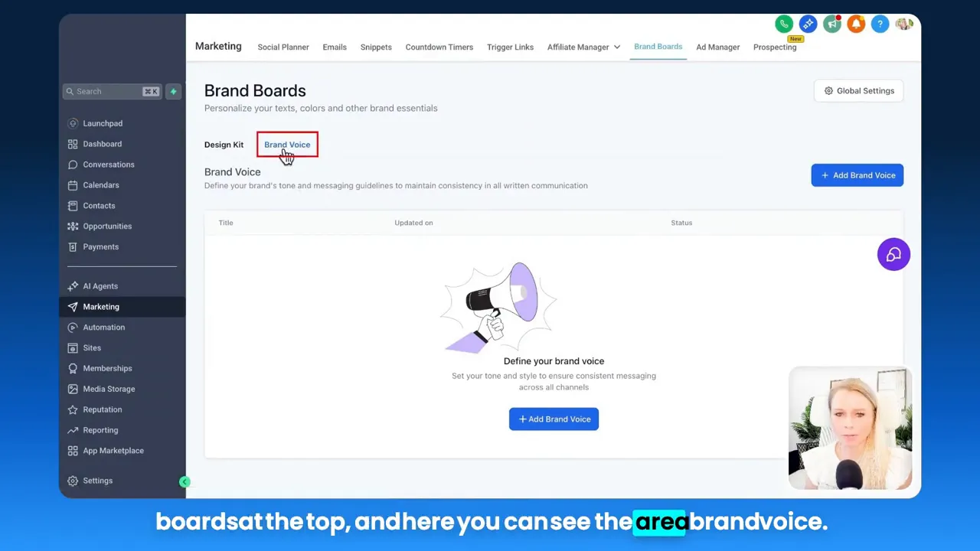Open the help question mark icon
980x551 pixels.
coord(880,24)
